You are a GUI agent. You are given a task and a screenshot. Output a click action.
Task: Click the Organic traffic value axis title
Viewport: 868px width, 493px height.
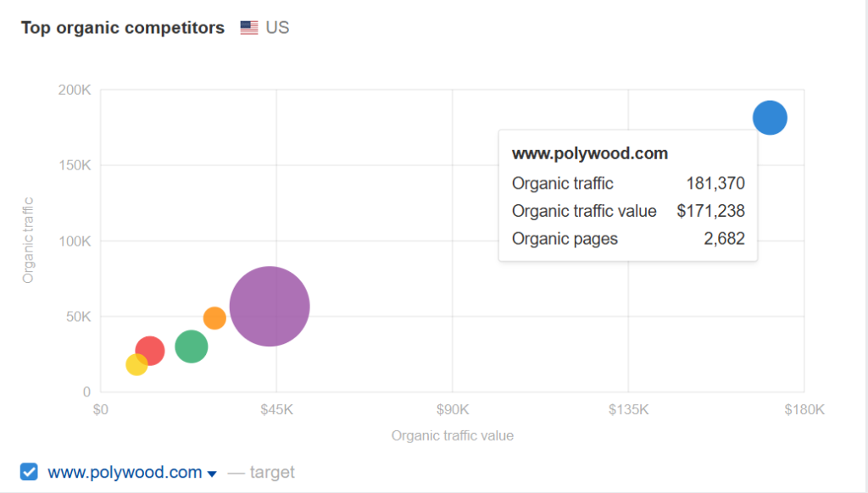[x=453, y=435]
